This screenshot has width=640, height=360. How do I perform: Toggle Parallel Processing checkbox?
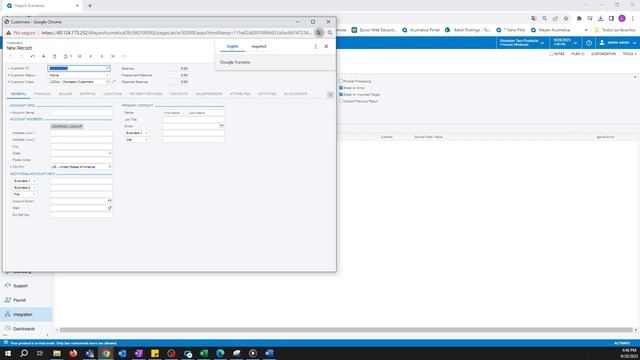pos(341,81)
